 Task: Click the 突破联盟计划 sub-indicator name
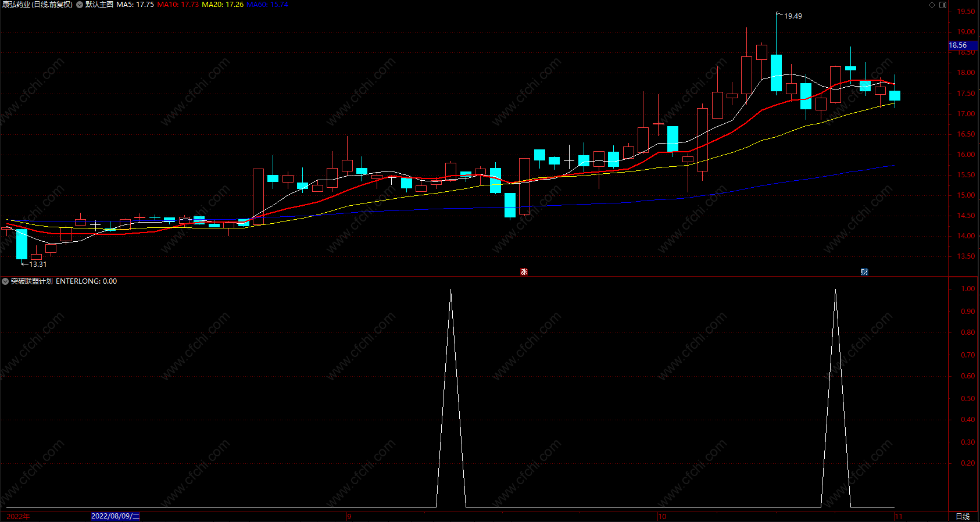pyautogui.click(x=32, y=281)
